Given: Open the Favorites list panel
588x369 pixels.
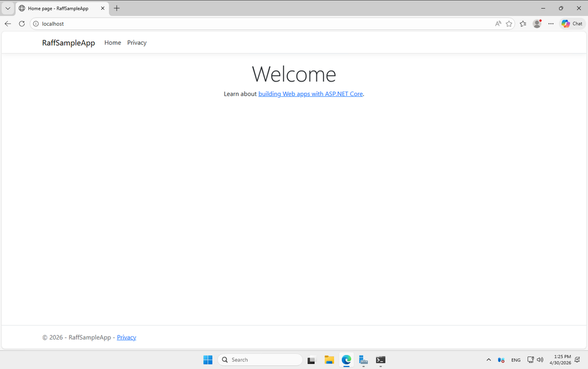Looking at the screenshot, I should click(x=523, y=24).
